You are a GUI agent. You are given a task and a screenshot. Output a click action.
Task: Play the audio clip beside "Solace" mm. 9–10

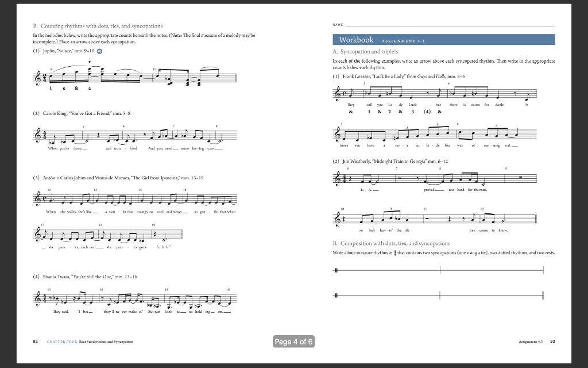(99, 50)
